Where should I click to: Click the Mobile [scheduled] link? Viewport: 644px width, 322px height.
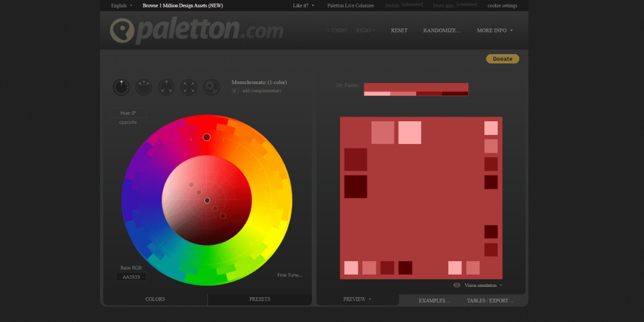(404, 5)
